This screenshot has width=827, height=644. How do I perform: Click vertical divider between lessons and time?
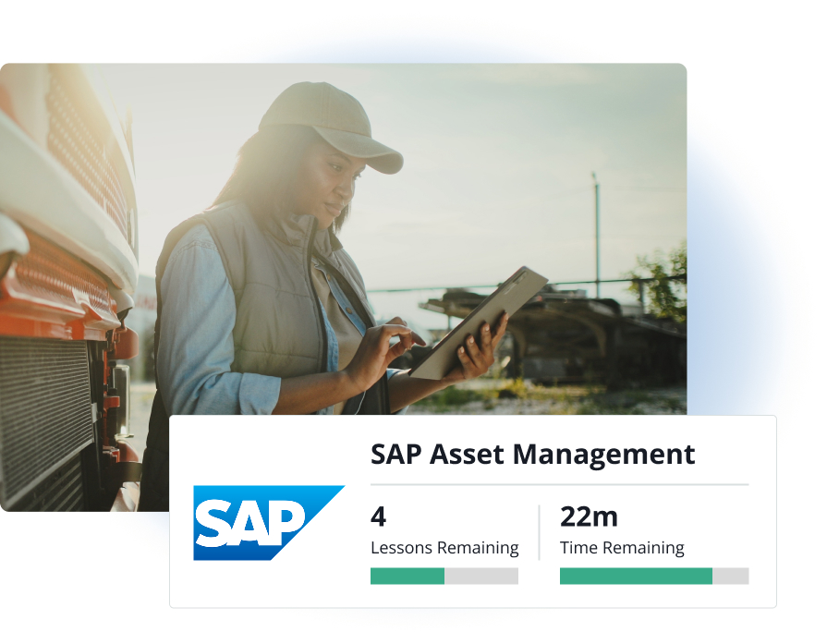pos(539,531)
